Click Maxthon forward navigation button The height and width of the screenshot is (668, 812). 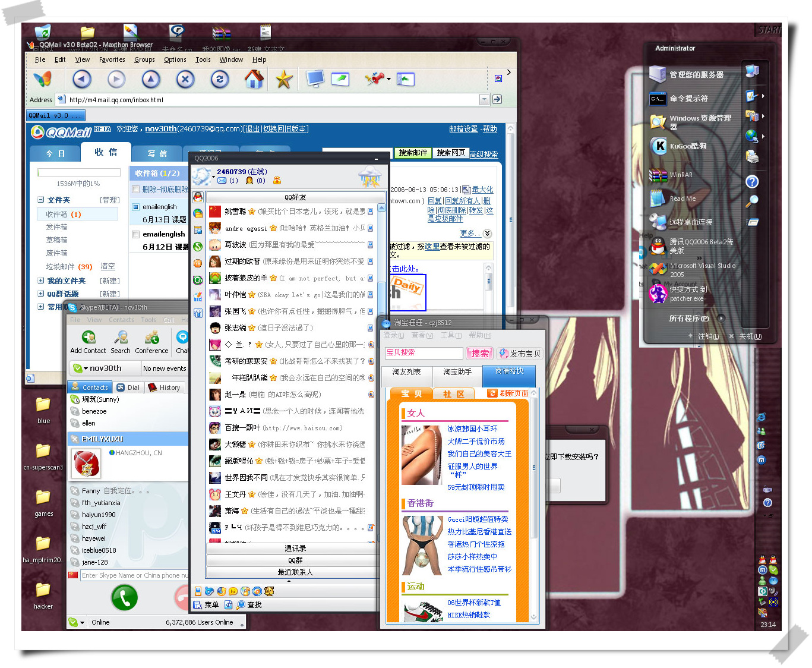(x=116, y=79)
